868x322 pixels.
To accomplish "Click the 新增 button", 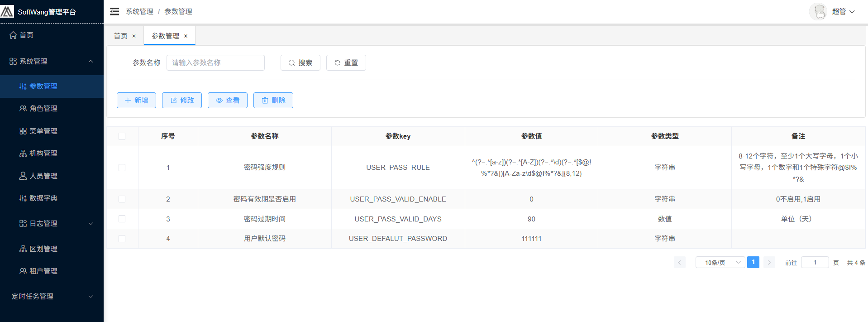I will pos(136,100).
